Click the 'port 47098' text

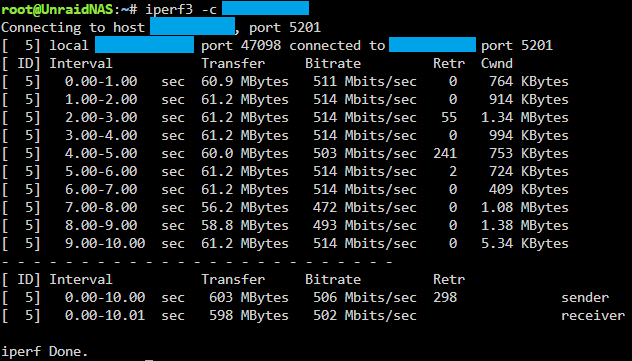click(x=241, y=46)
